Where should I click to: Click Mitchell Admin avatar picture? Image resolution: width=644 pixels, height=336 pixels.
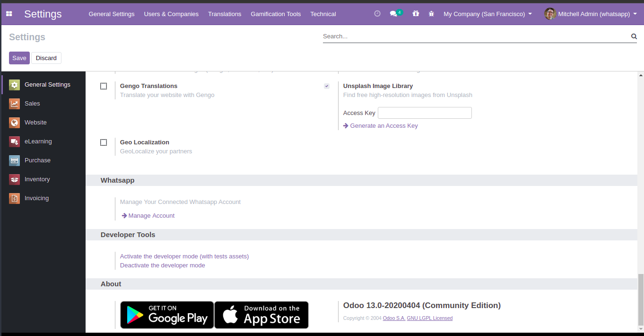[550, 14]
